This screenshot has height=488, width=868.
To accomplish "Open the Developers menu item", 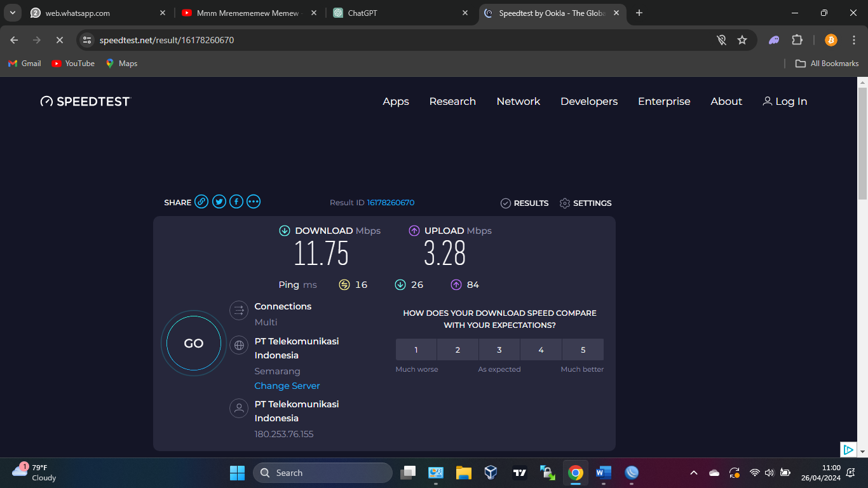I will click(x=589, y=102).
